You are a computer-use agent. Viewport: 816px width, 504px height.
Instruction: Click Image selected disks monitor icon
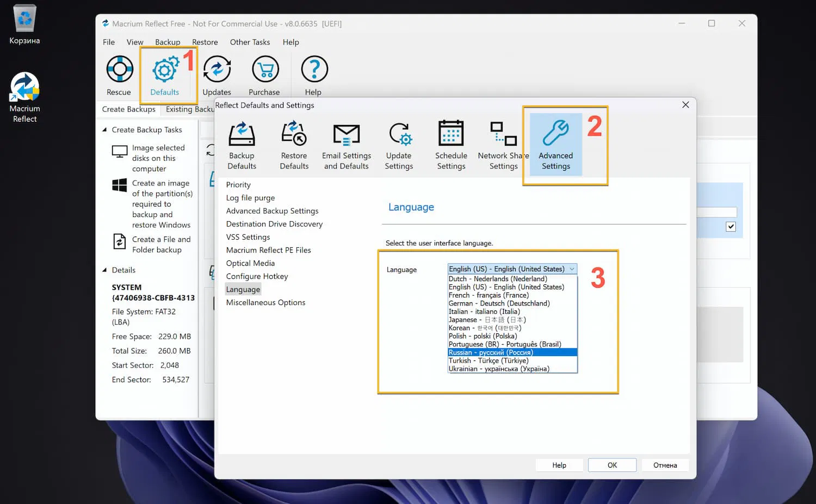coord(120,152)
